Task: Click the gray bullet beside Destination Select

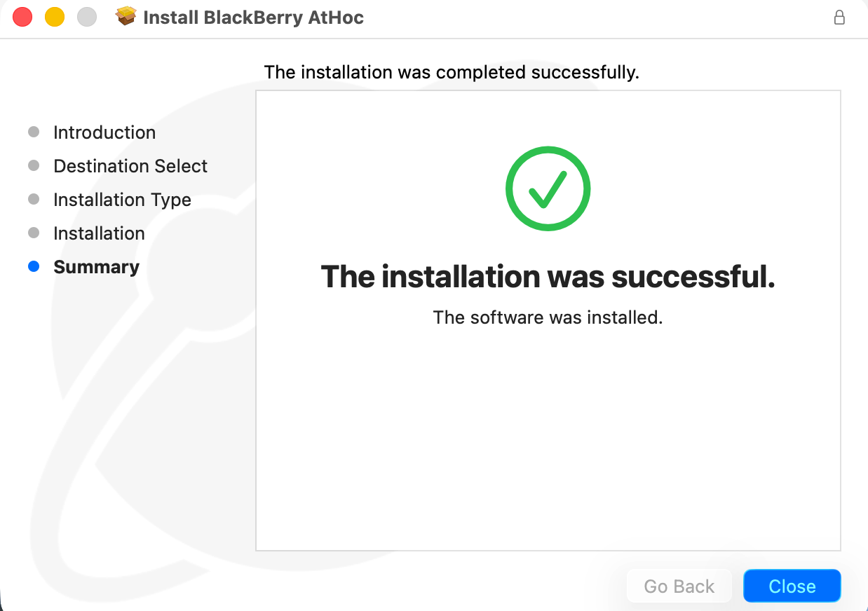Action: tap(34, 165)
